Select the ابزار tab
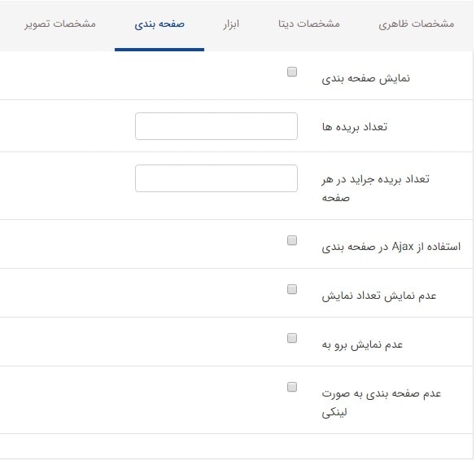476x465 pixels. pyautogui.click(x=231, y=24)
